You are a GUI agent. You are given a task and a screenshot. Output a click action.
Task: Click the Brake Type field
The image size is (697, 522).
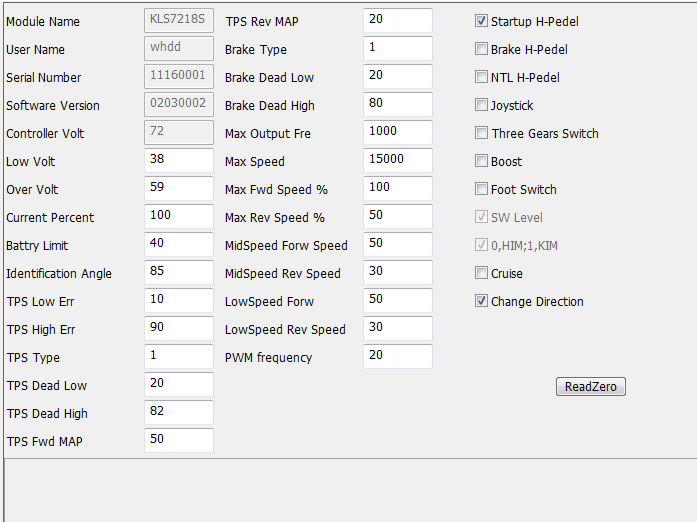point(397,48)
